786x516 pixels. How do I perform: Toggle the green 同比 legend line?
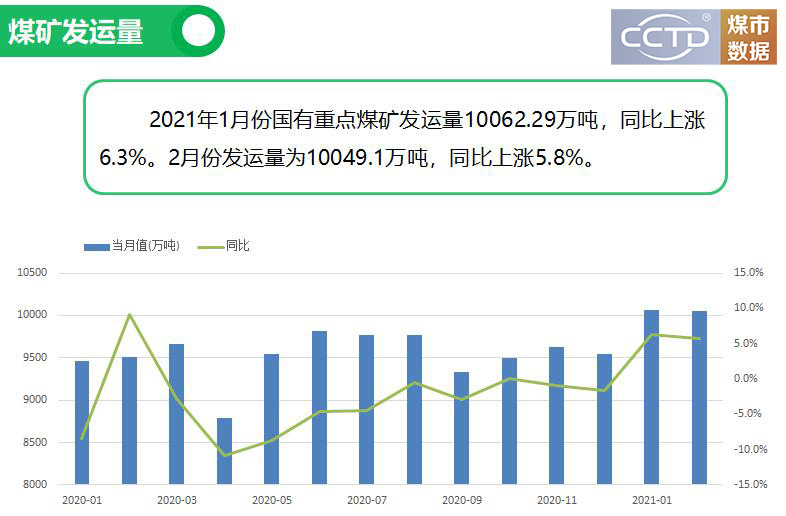coord(210,246)
